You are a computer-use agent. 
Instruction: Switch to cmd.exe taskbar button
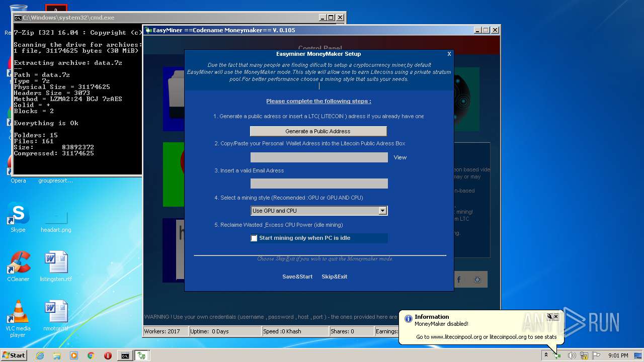pyautogui.click(x=125, y=355)
